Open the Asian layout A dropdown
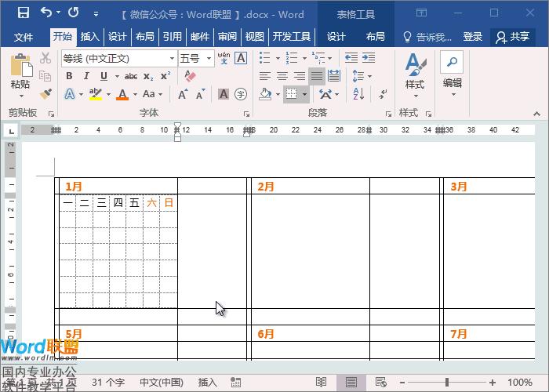This screenshot has height=392, width=549. coord(329,94)
